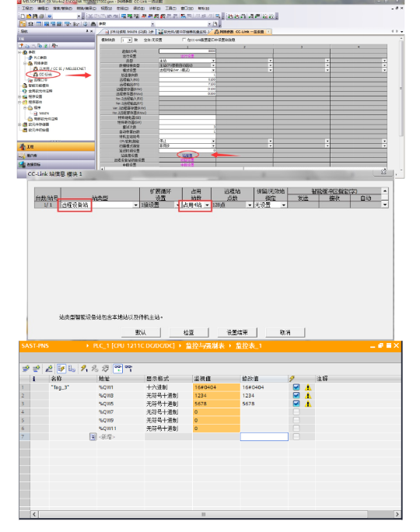Viewport: 420px width, 532px height.
Task: Open the module count dropdown
Action: pyautogui.click(x=130, y=40)
